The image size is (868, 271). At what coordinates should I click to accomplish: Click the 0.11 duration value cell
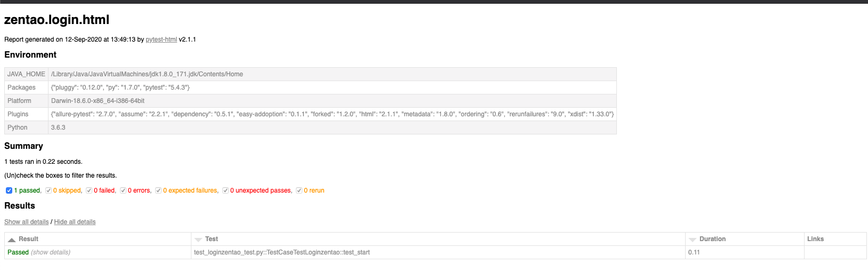694,252
